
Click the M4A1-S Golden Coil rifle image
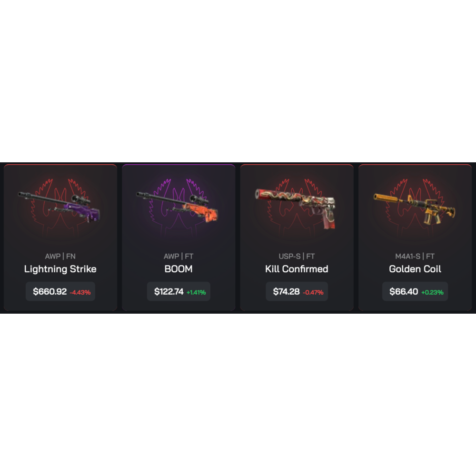415,209
